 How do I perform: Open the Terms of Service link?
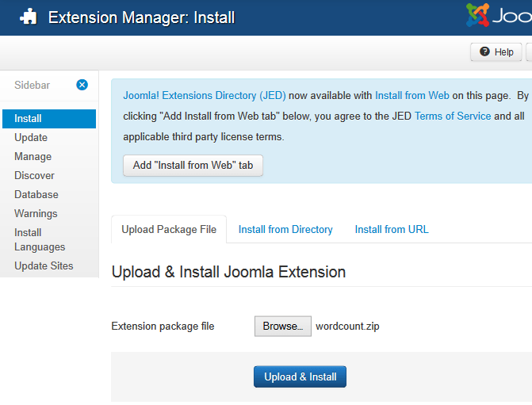(x=452, y=116)
